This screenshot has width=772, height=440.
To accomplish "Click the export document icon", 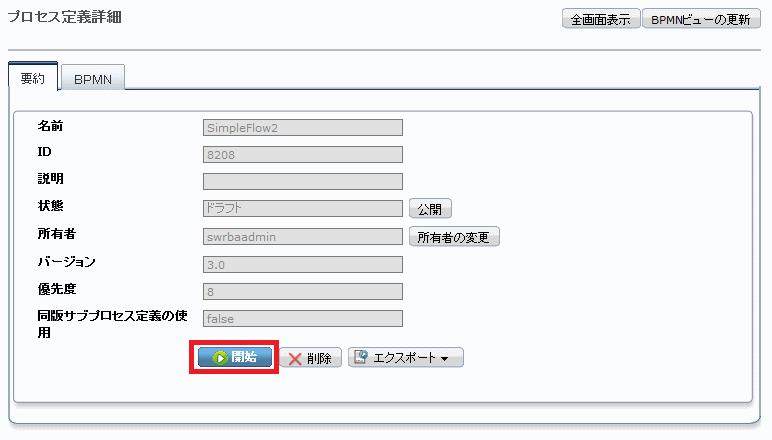I will pyautogui.click(x=361, y=357).
